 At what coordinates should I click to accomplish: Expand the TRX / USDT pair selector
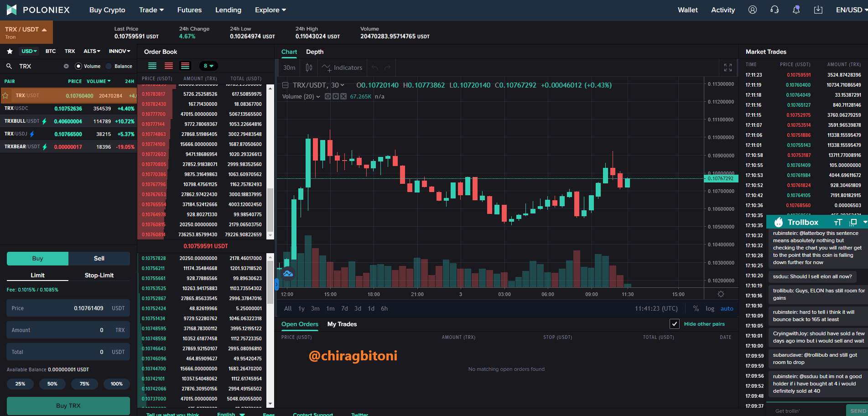(x=26, y=32)
